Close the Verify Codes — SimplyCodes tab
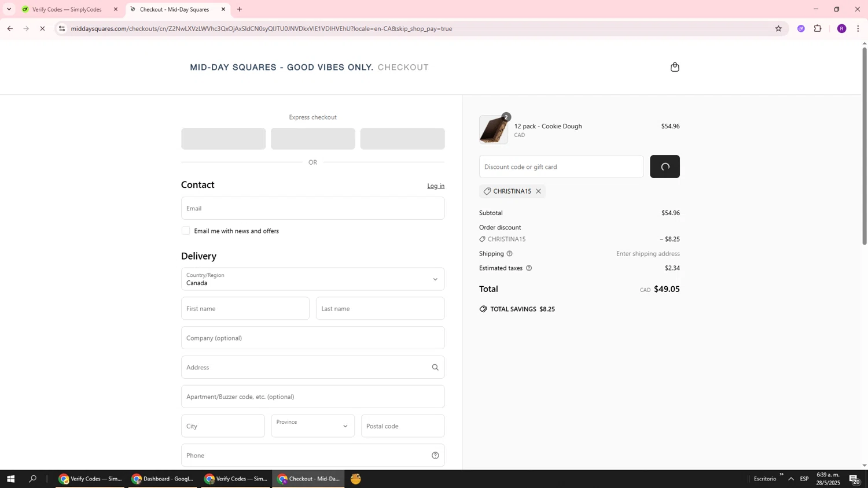The image size is (868, 488). [116, 9]
